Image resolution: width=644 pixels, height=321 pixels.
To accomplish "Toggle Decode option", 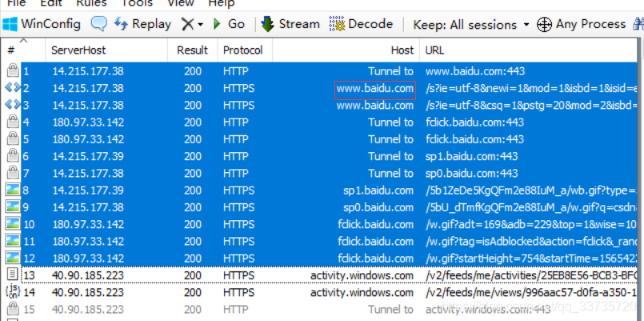I will 361,24.
